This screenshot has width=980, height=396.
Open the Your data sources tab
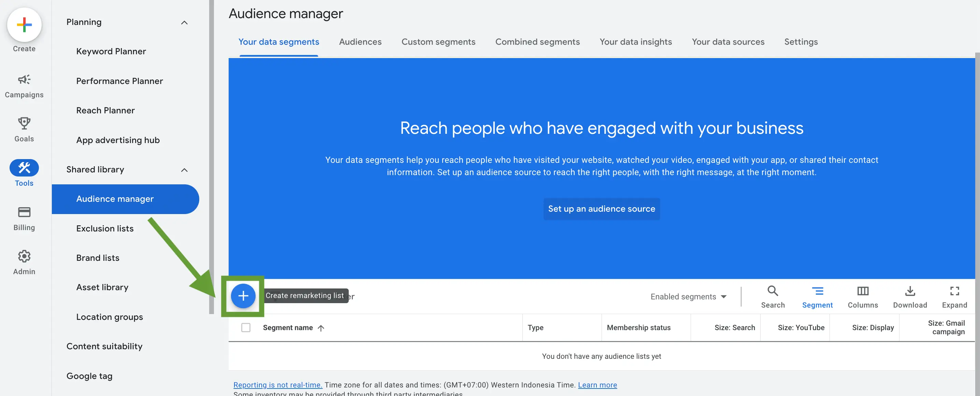pos(728,42)
